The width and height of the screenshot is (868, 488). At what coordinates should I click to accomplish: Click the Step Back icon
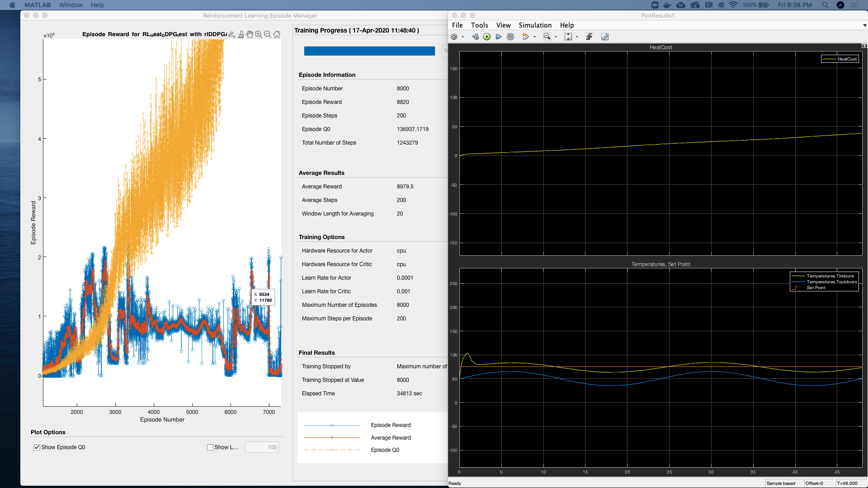(x=475, y=37)
